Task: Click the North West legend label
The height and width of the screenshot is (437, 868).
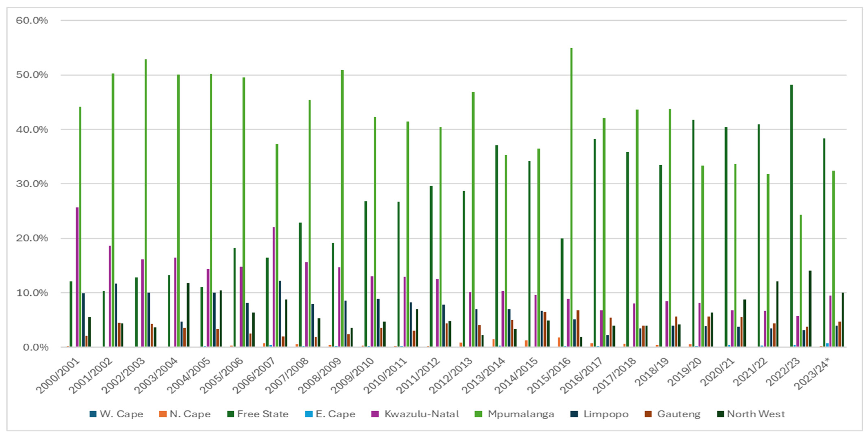Action: click(x=756, y=414)
